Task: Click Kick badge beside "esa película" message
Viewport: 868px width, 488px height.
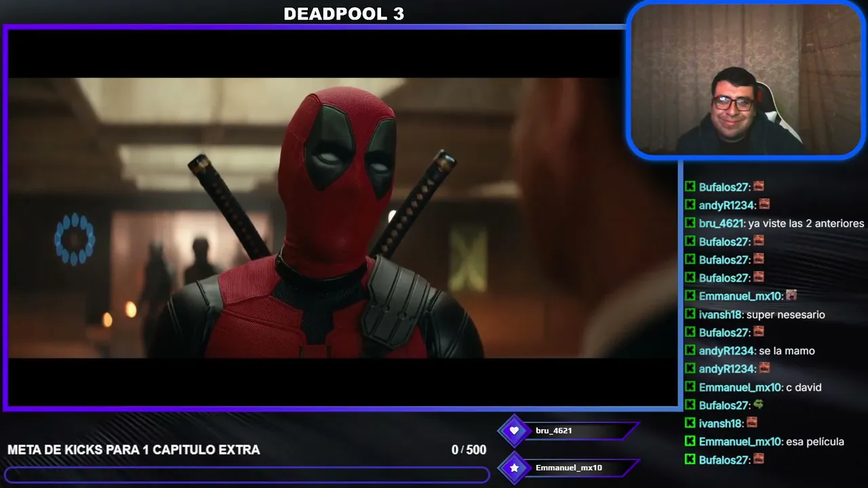Action: (x=690, y=441)
